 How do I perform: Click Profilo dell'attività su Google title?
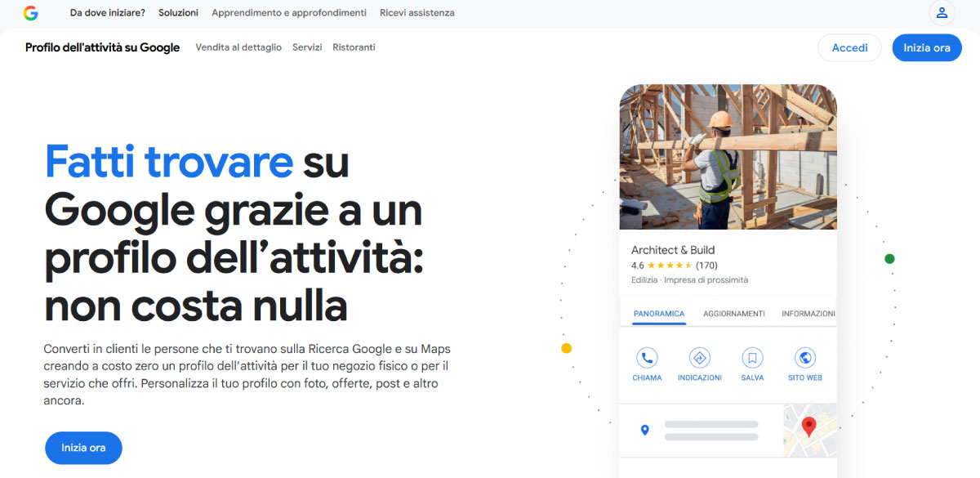point(102,47)
